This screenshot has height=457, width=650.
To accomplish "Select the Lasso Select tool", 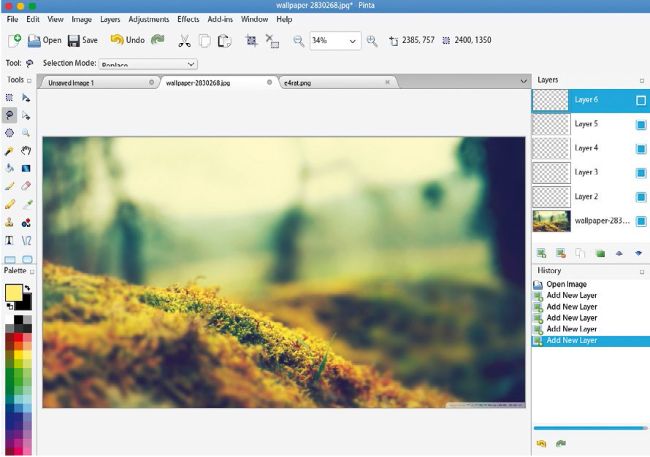I will [10, 115].
